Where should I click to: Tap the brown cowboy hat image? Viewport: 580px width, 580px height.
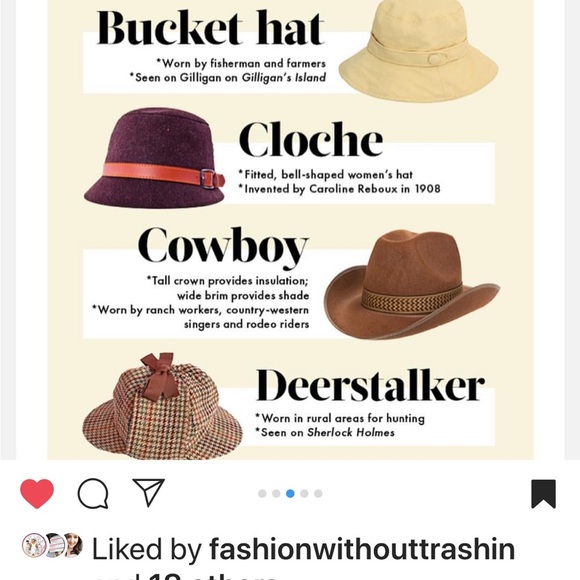(412, 284)
